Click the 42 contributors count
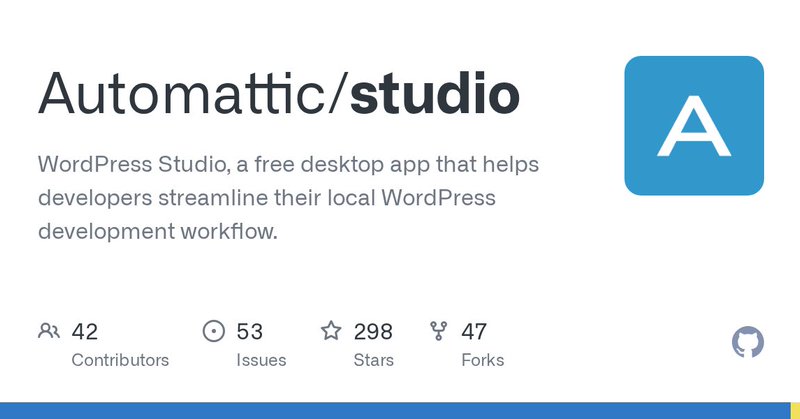The height and width of the screenshot is (419, 800). point(85,332)
